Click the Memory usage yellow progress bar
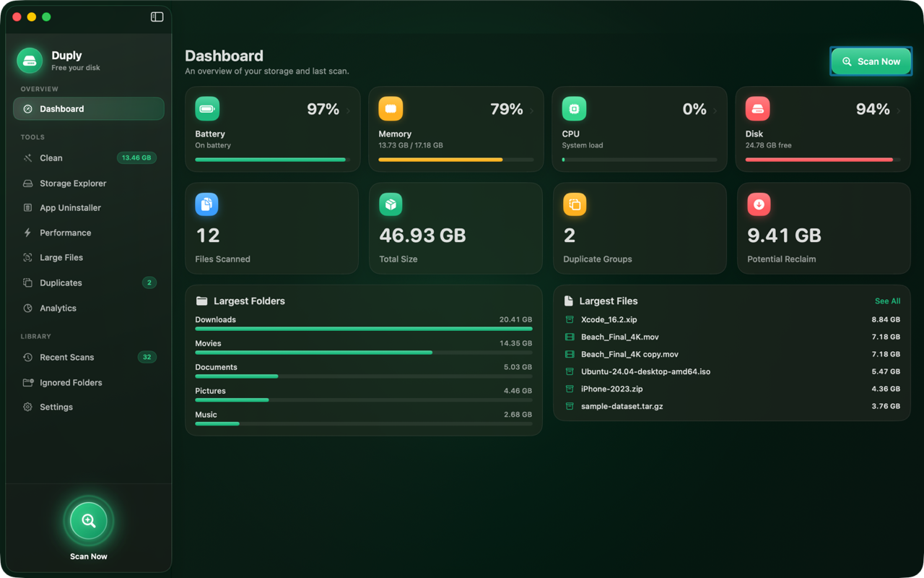The image size is (924, 578). pos(456,160)
